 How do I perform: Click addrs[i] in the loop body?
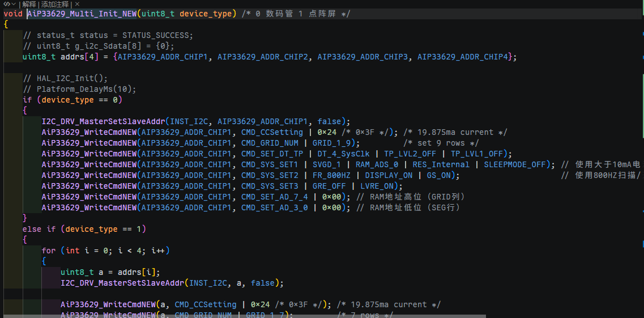pos(137,272)
